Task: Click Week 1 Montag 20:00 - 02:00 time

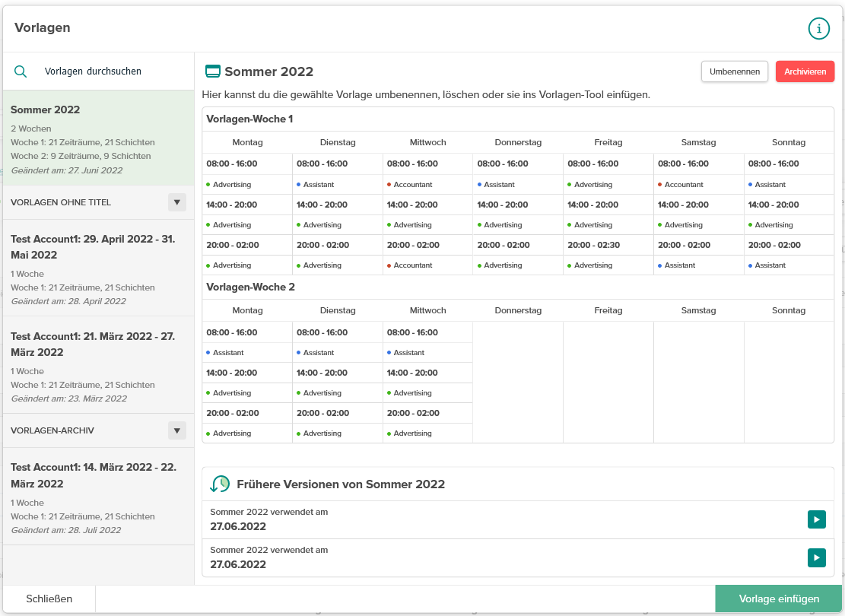Action: [x=232, y=245]
